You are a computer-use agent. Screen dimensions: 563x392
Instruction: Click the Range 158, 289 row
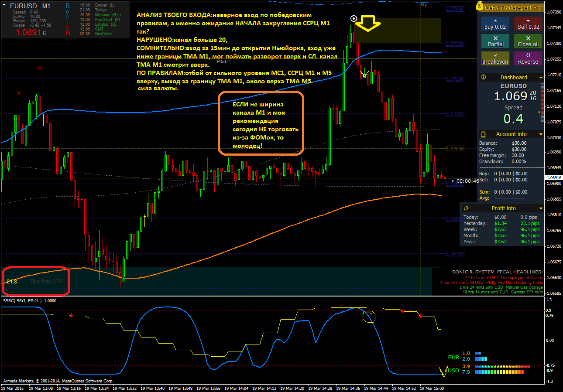point(30,21)
